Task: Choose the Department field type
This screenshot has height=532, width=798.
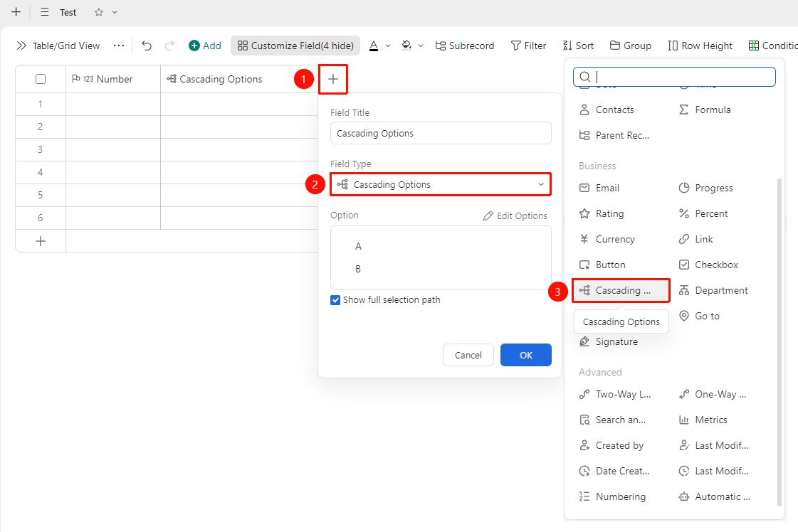Action: click(x=713, y=290)
